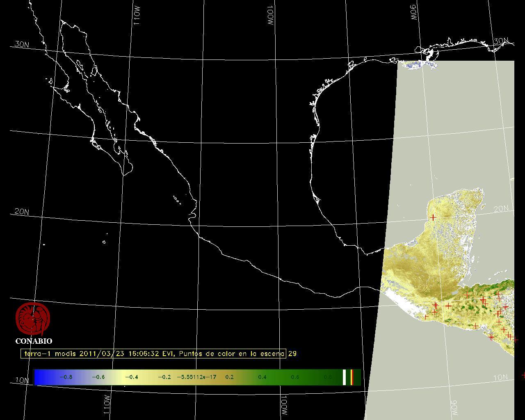This screenshot has height=420, width=525.
Task: Click the hot spot count 29
Action: coord(292,354)
